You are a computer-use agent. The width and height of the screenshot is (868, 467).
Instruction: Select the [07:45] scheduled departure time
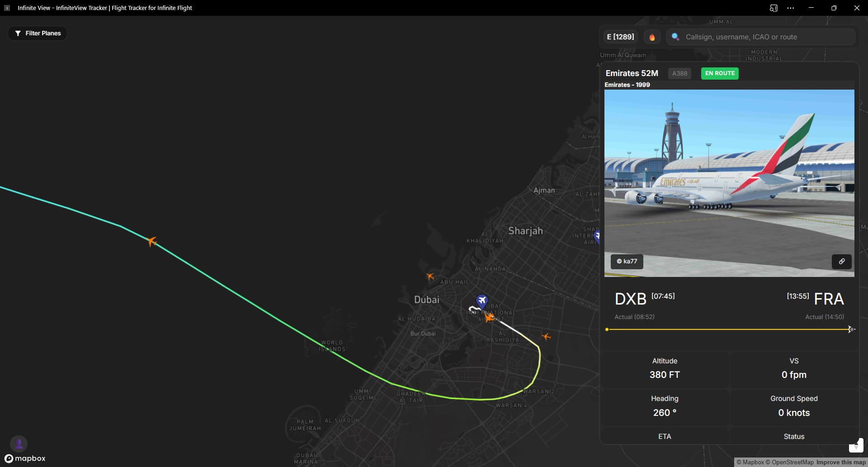(x=663, y=296)
